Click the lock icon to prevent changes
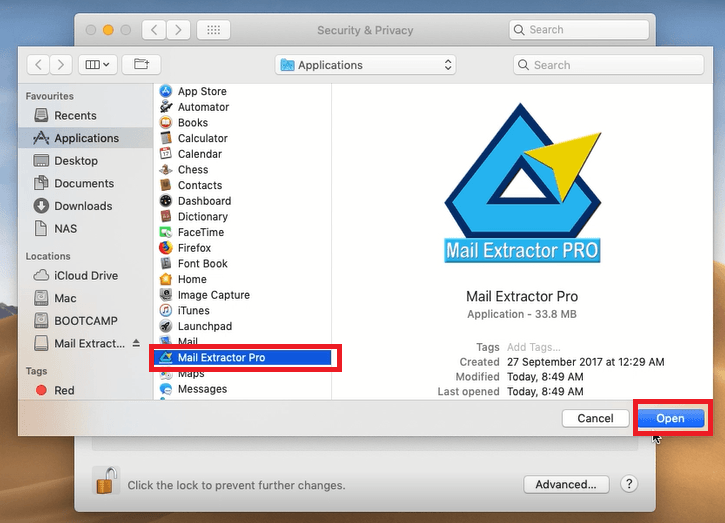725x523 pixels. pos(106,481)
